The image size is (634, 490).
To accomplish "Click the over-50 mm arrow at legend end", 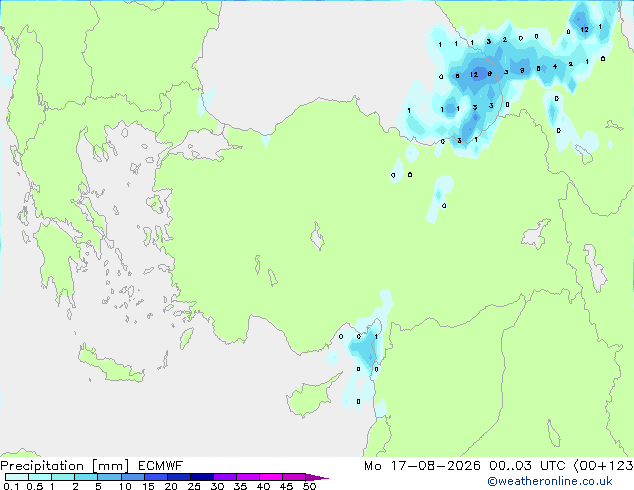I will click(x=317, y=477).
